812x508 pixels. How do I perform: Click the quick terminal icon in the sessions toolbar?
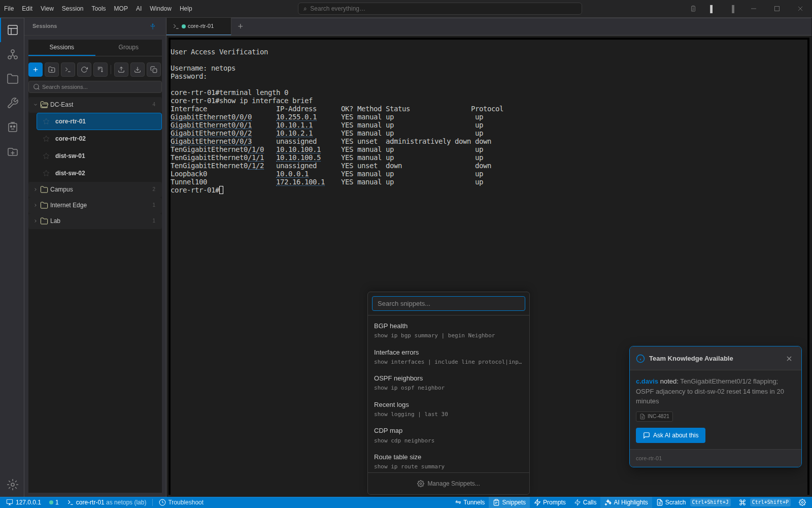pos(68,70)
